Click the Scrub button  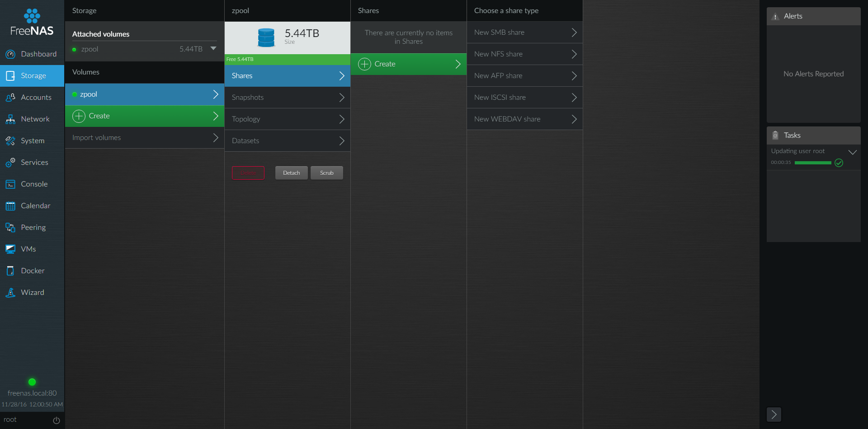pyautogui.click(x=327, y=173)
